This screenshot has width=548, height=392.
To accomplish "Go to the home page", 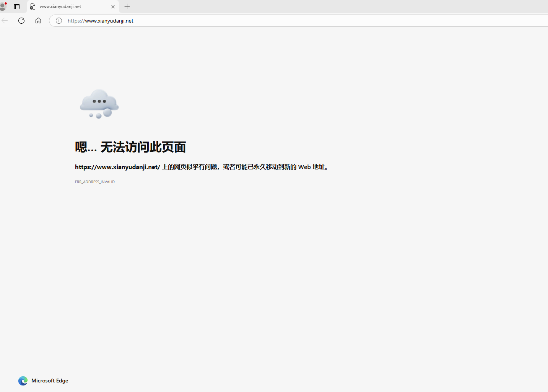I will pyautogui.click(x=38, y=21).
